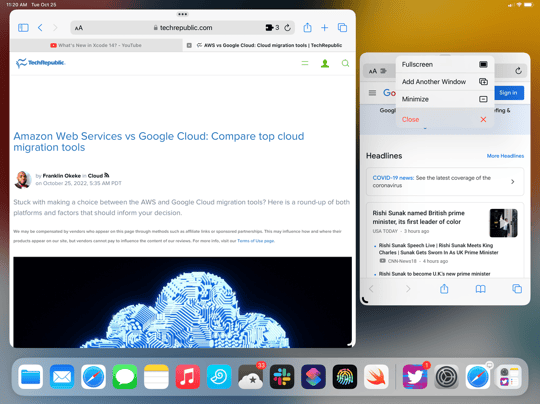Click techrepublic.com address bar
Image resolution: width=540 pixels, height=404 pixels.
click(x=183, y=28)
